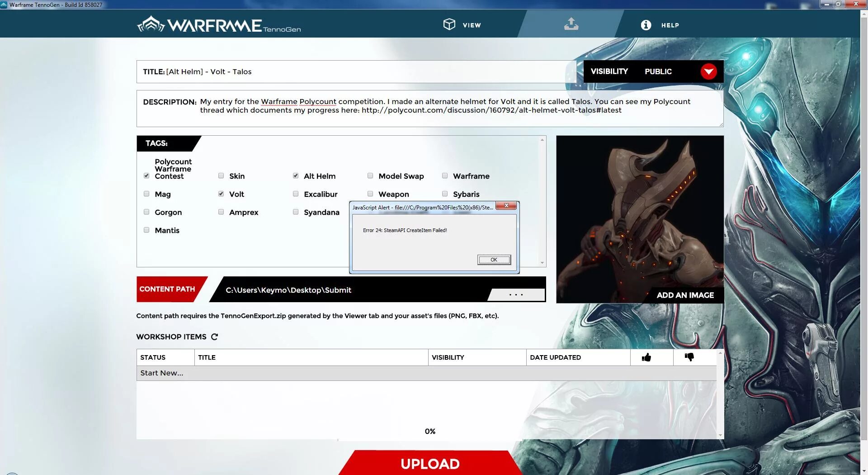Image resolution: width=868 pixels, height=475 pixels.
Task: Check the Excalibur tag
Action: click(296, 194)
